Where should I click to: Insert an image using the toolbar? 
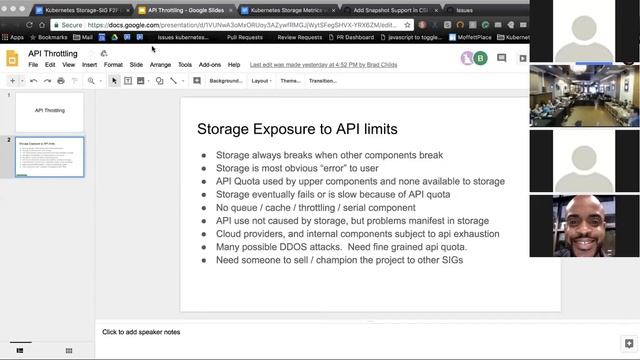140,81
